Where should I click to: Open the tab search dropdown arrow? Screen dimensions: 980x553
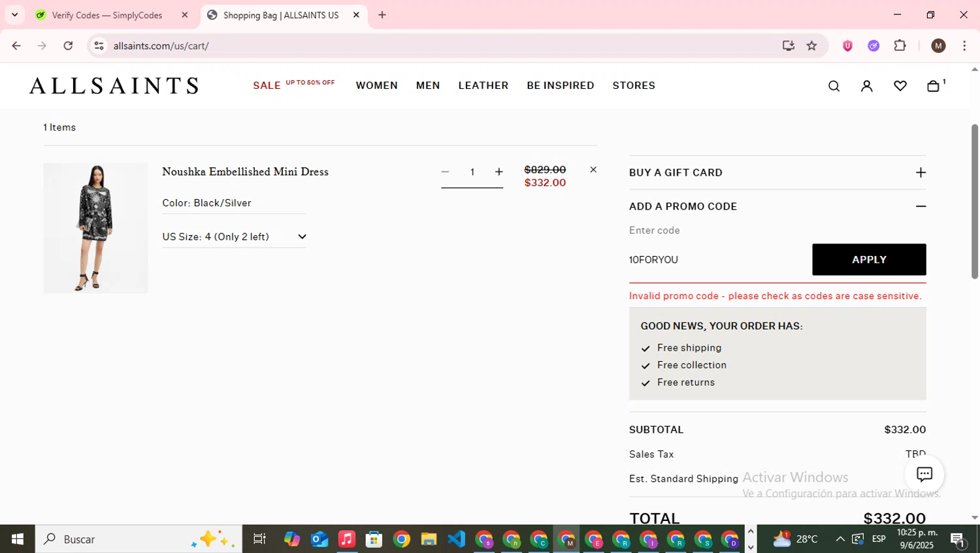pos(14,15)
